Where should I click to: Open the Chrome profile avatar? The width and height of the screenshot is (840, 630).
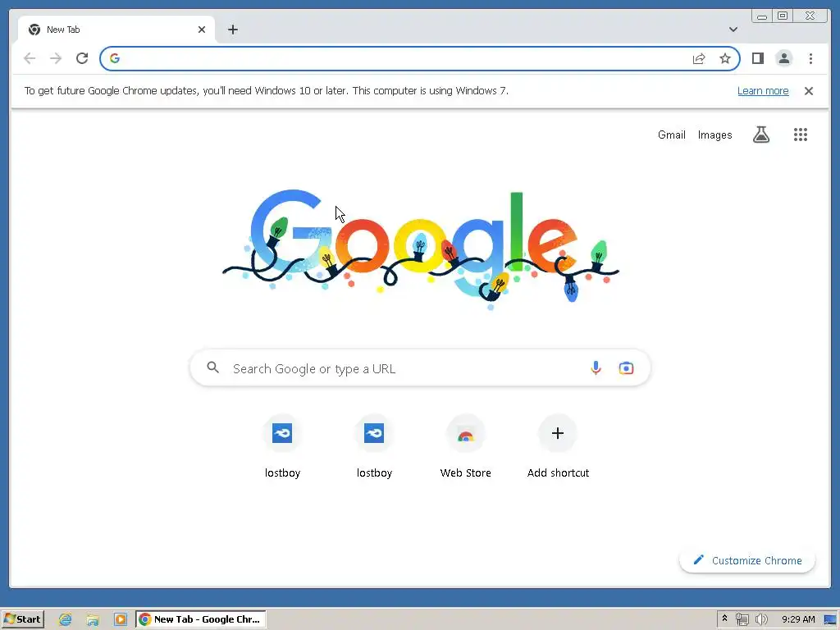783,58
